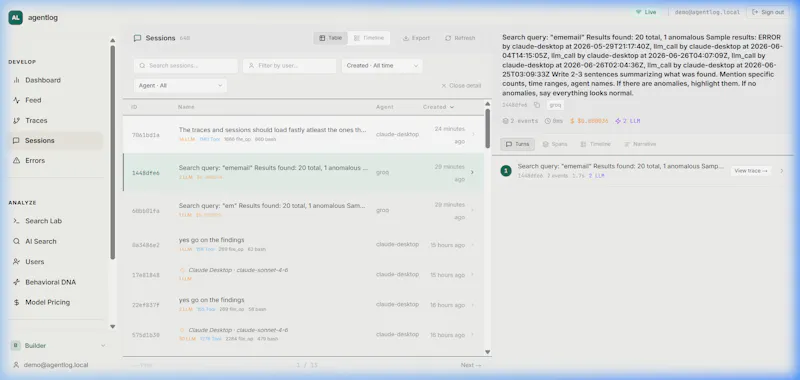This screenshot has width=800, height=380.
Task: Click the Model Pricing dollar icon
Action: coord(16,302)
